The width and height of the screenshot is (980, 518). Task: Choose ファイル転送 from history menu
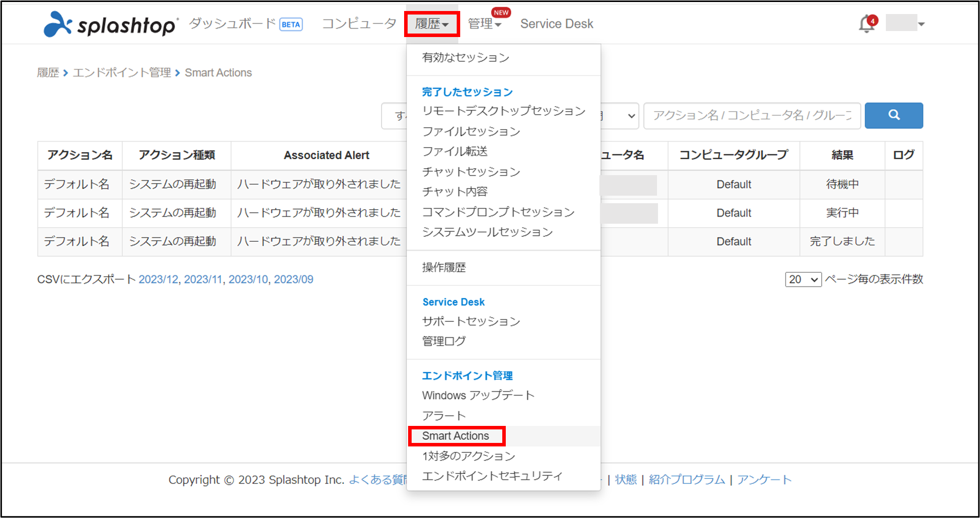coord(455,151)
